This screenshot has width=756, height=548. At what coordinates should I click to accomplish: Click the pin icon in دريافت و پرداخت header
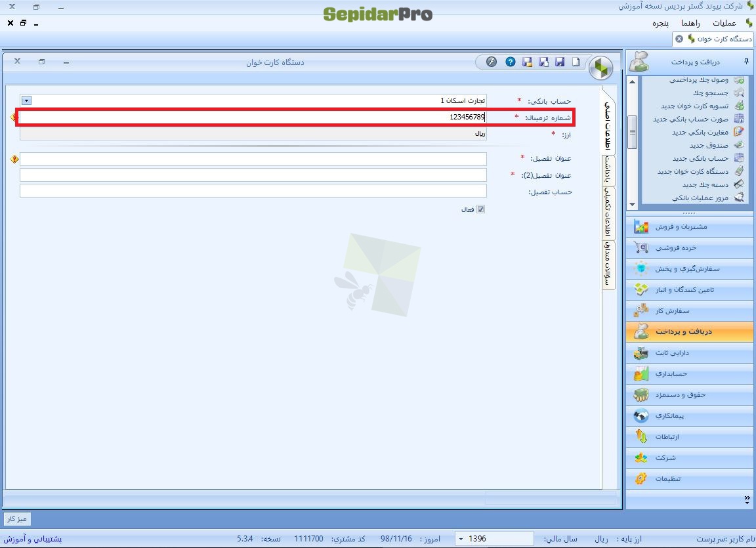(x=746, y=61)
